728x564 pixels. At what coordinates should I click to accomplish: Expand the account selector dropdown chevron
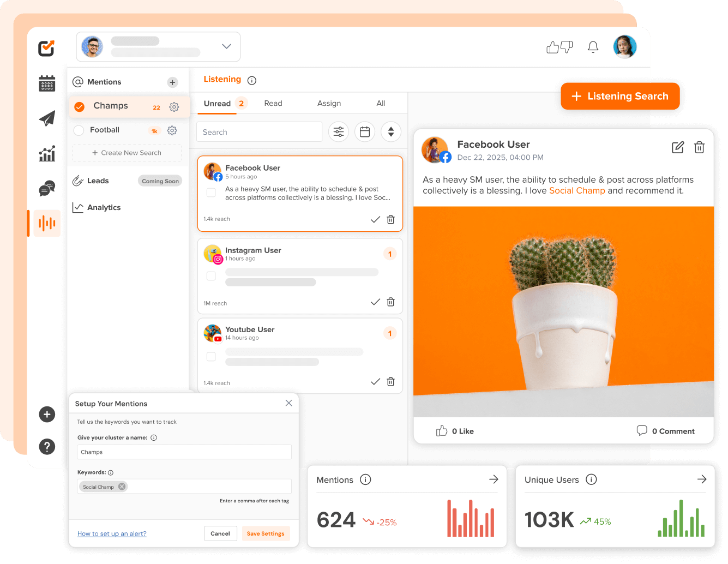coord(227,46)
